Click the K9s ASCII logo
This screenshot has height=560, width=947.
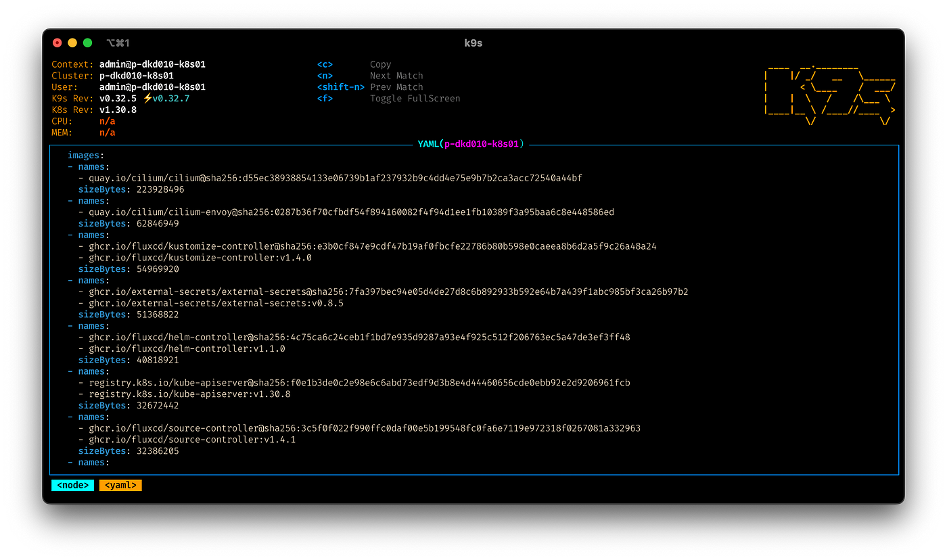(830, 95)
